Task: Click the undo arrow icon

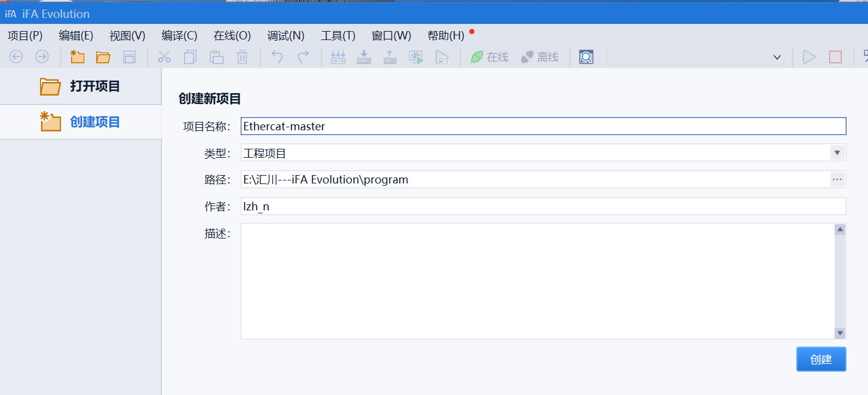Action: tap(277, 57)
